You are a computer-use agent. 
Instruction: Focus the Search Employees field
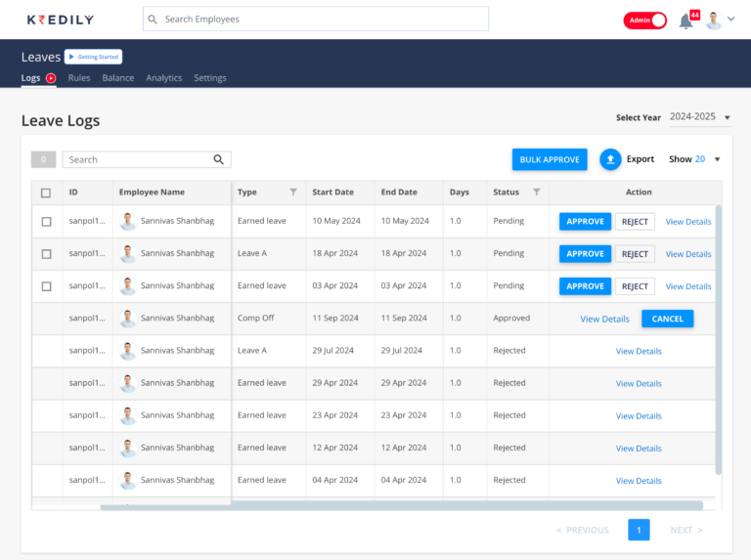click(x=316, y=20)
